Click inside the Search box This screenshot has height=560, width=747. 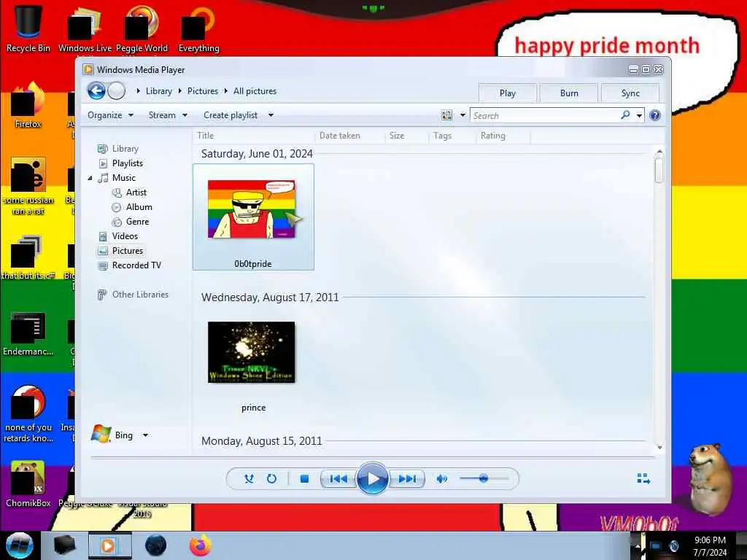point(546,116)
